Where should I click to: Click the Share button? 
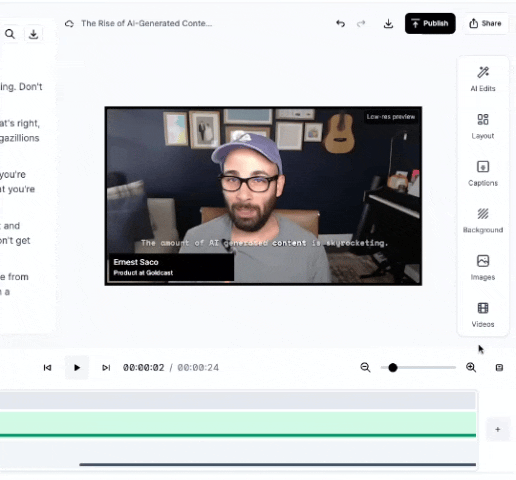(485, 23)
